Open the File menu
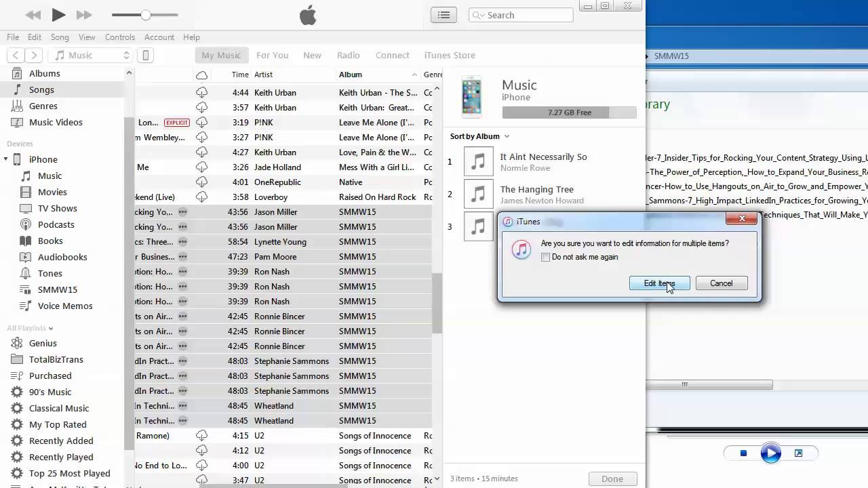Image resolution: width=868 pixels, height=488 pixels. point(13,37)
